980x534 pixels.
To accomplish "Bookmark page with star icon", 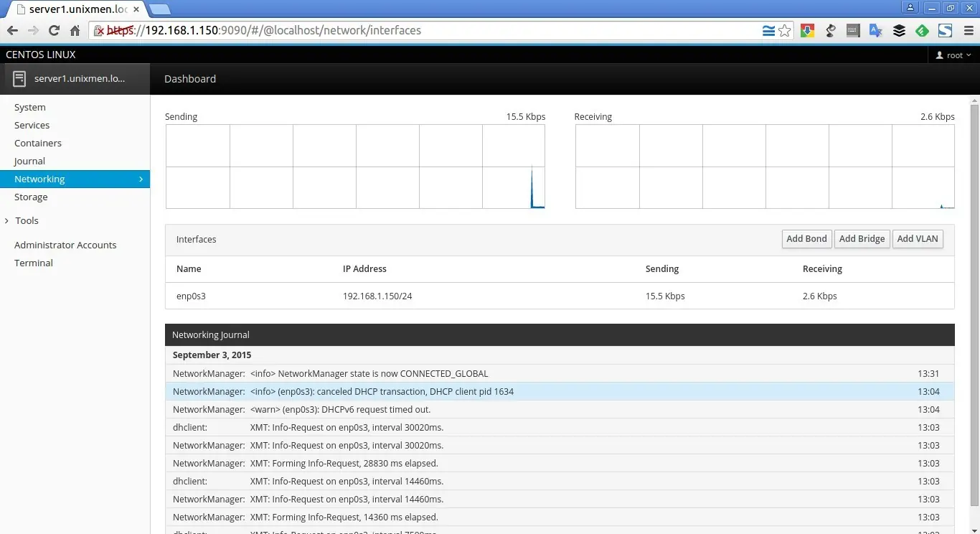I will (785, 30).
